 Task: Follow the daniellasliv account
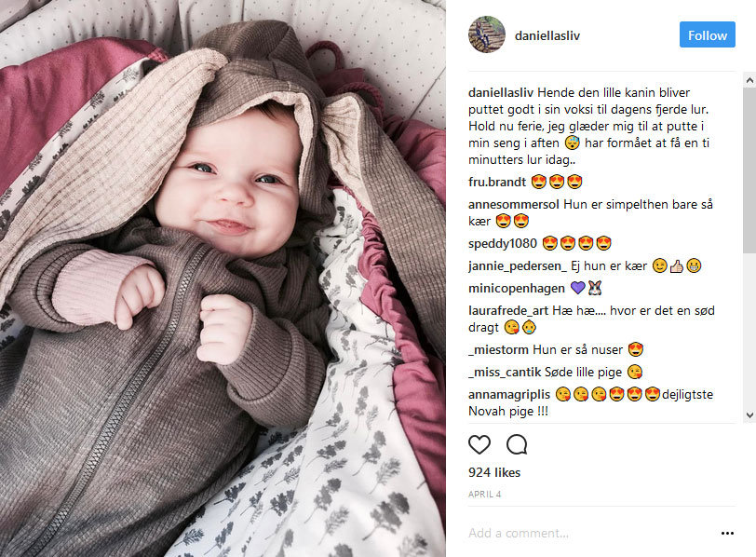point(708,34)
